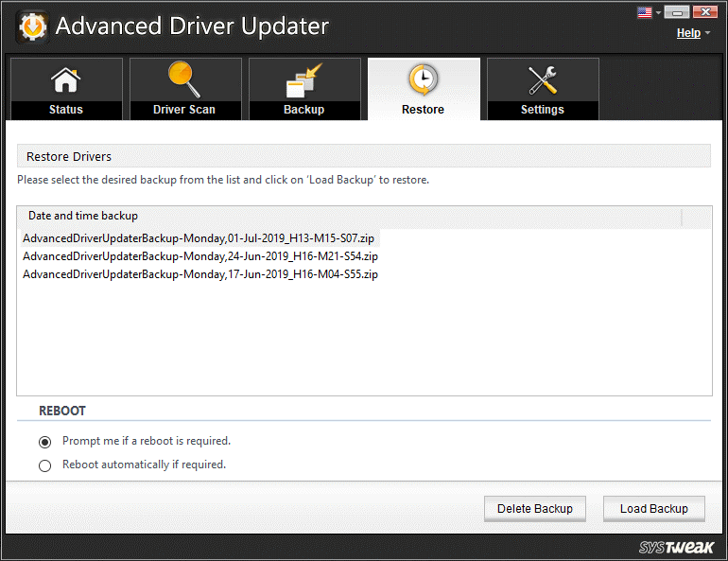Select the 24-Jun-2019 backup zip entry
This screenshot has height=561, width=728.
200,256
